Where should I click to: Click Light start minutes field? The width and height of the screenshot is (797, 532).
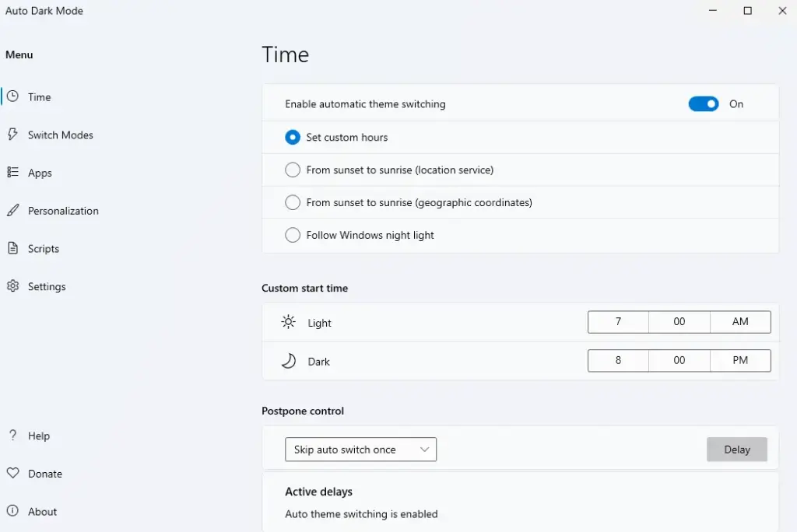point(679,322)
